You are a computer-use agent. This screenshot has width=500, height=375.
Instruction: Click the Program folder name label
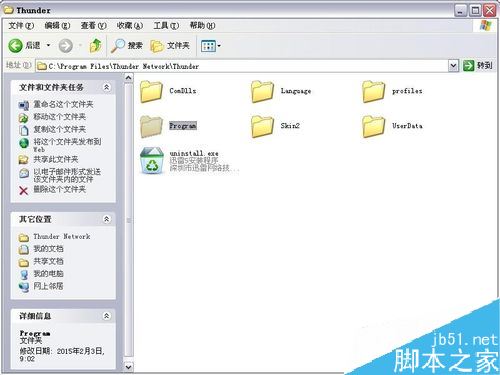tap(183, 126)
